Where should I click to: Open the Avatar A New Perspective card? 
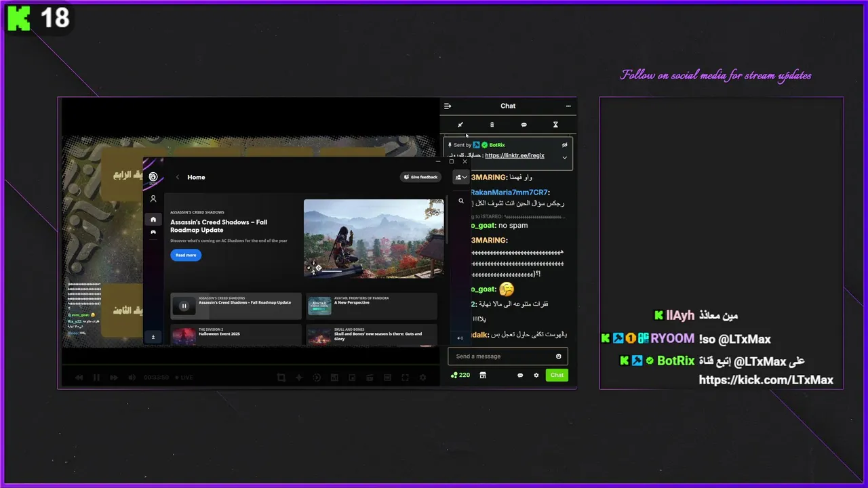pos(372,306)
